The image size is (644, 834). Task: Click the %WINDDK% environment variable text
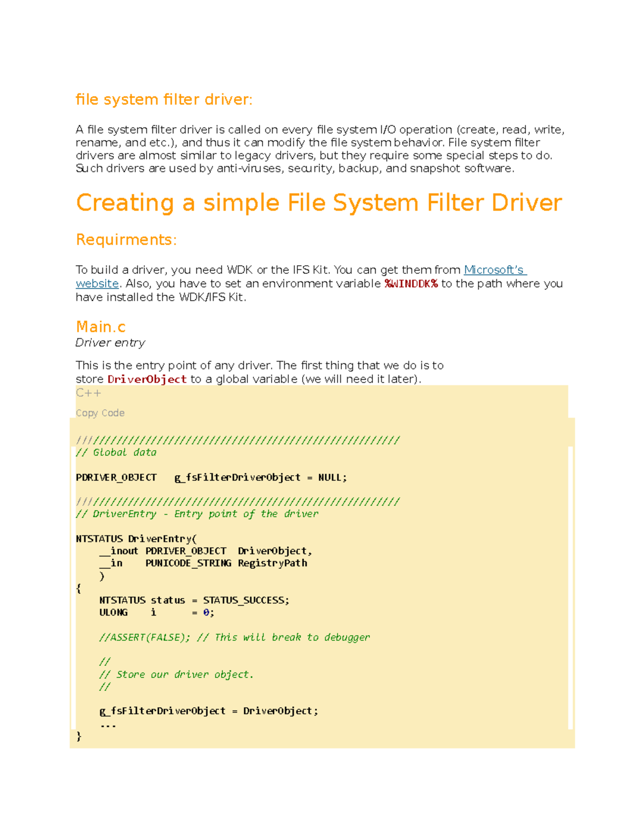pyautogui.click(x=410, y=284)
